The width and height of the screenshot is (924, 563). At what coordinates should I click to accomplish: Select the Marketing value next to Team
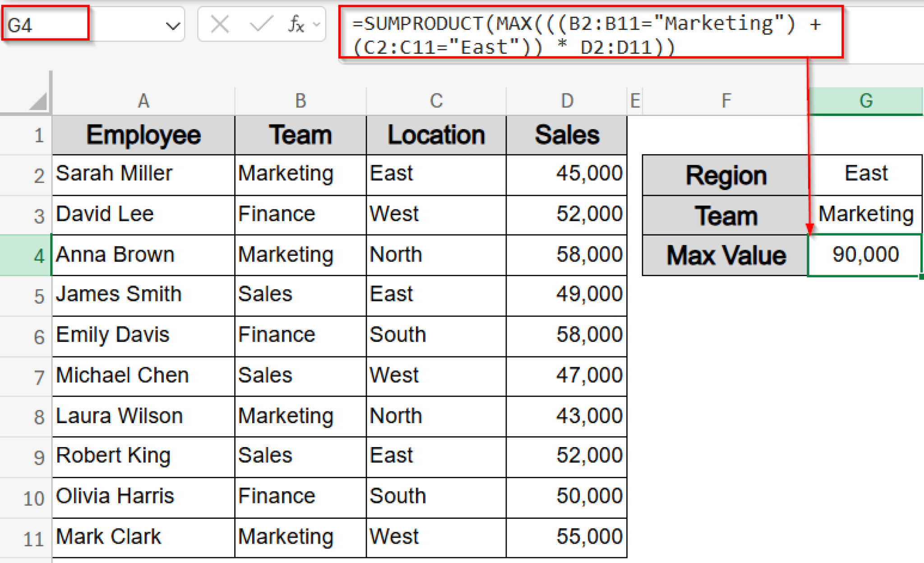[x=866, y=215]
